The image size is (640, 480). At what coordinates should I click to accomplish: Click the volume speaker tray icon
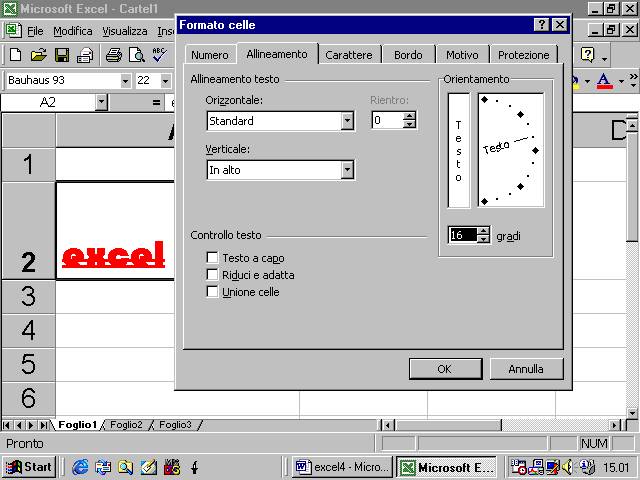[x=568, y=467]
